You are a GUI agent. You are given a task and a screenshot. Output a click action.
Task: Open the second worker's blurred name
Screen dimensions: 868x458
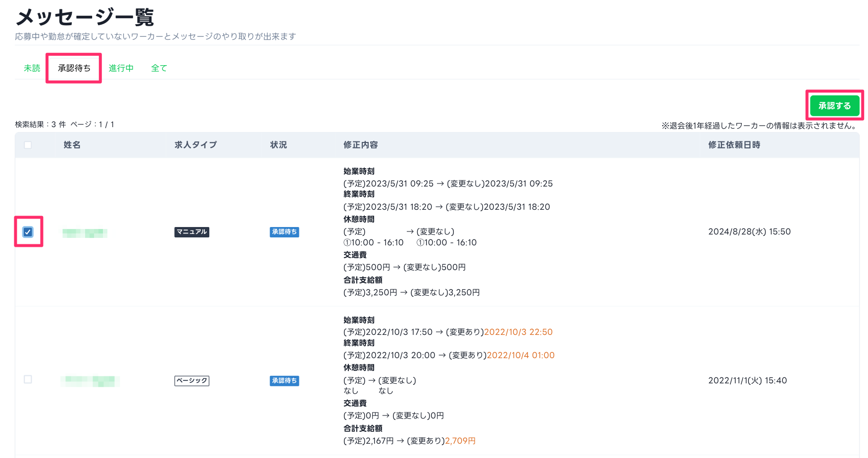(x=90, y=381)
